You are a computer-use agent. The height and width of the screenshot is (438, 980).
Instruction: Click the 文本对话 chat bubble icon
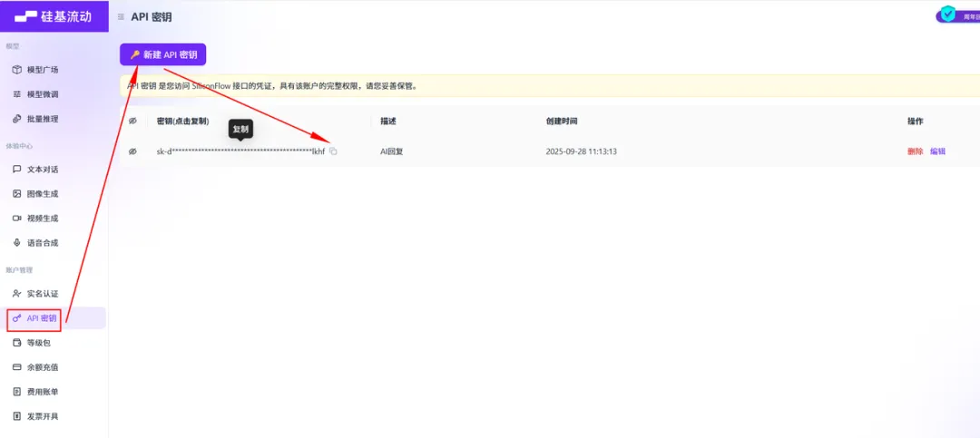point(17,170)
